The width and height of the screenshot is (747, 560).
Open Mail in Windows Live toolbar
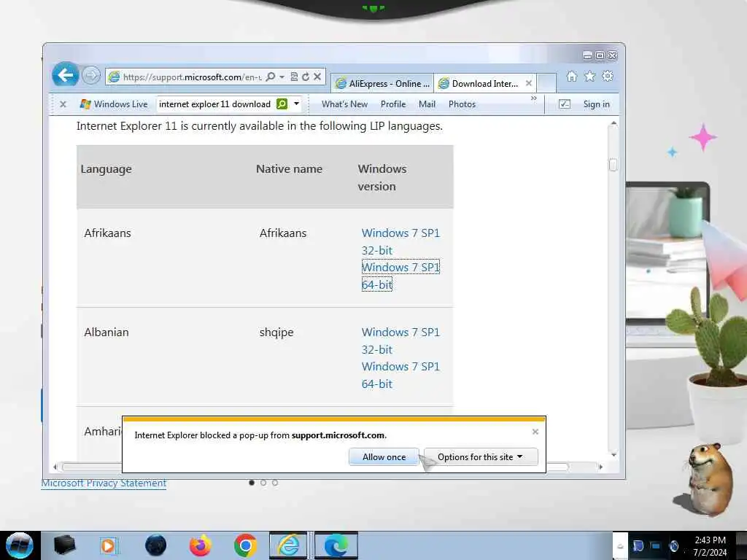[427, 104]
